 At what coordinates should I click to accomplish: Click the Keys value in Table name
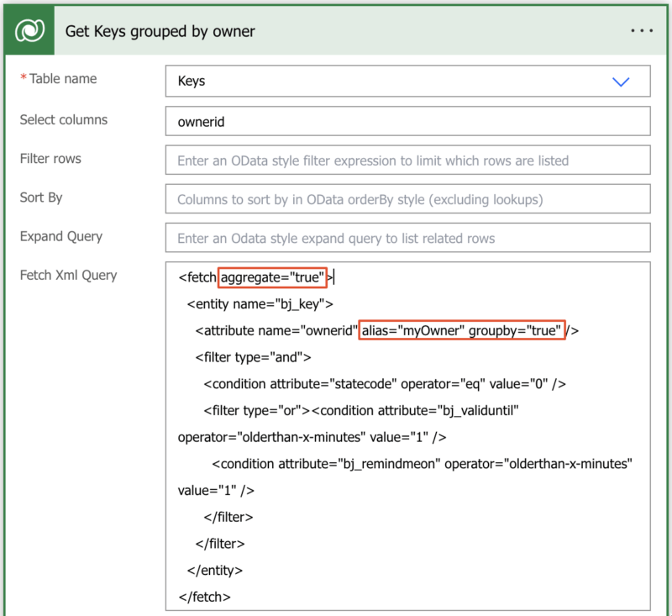click(x=192, y=81)
